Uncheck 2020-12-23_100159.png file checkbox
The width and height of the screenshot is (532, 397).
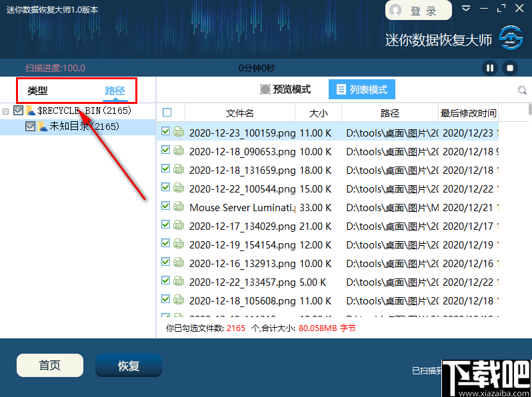click(165, 131)
